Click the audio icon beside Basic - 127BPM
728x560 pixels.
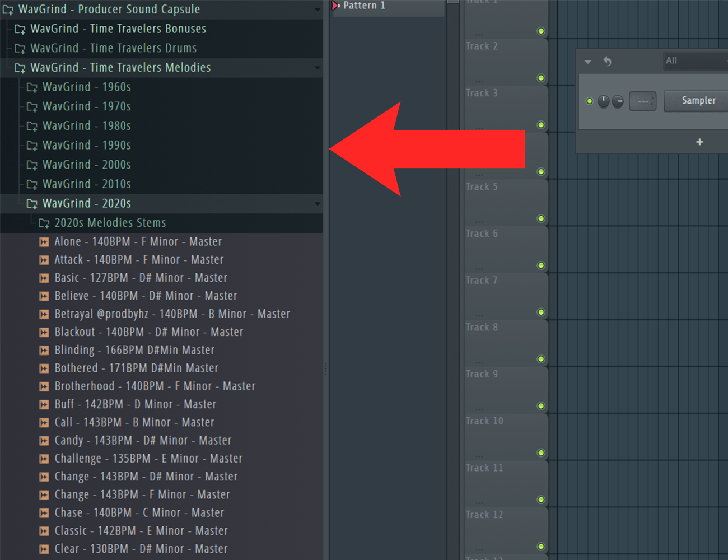tap(44, 278)
